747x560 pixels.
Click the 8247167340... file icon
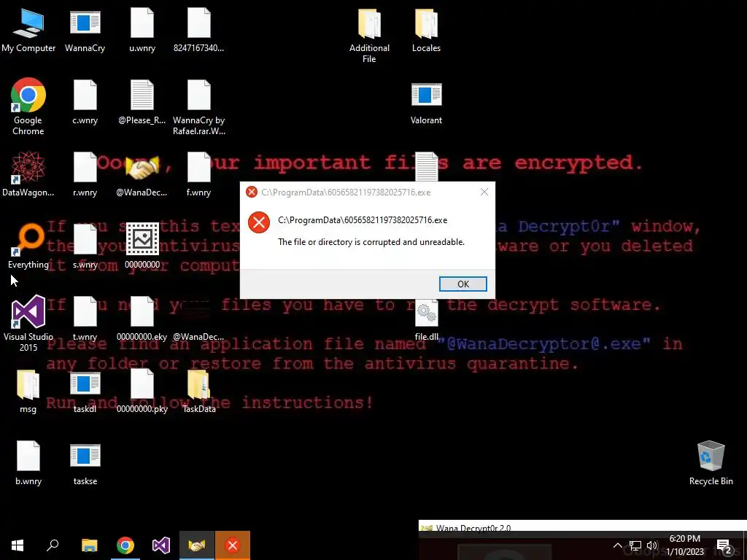point(198,29)
